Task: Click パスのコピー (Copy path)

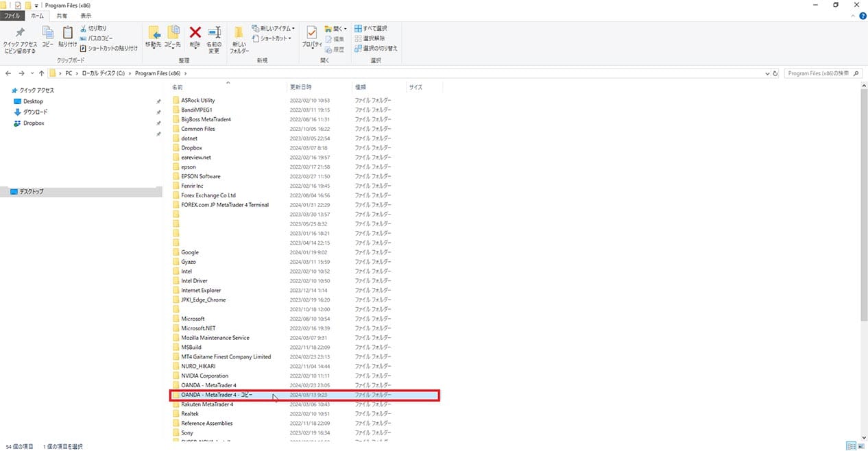Action: tap(96, 38)
